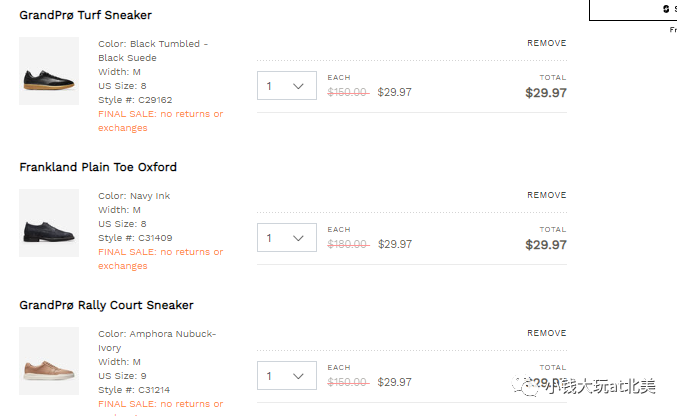Open the GrandPrø Rally Court Sneaker title link
The image size is (677, 416).
(106, 305)
